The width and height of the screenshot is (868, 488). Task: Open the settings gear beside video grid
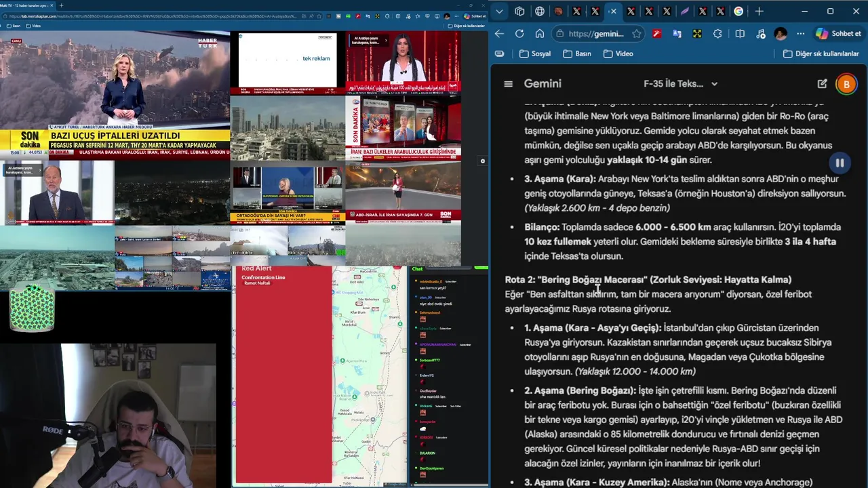(483, 161)
